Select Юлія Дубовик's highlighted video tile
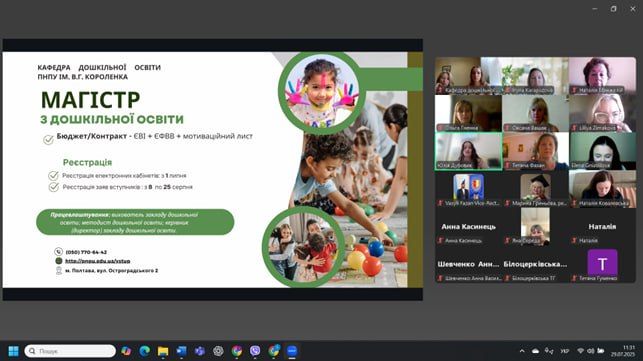This screenshot has width=643, height=361. click(468, 151)
